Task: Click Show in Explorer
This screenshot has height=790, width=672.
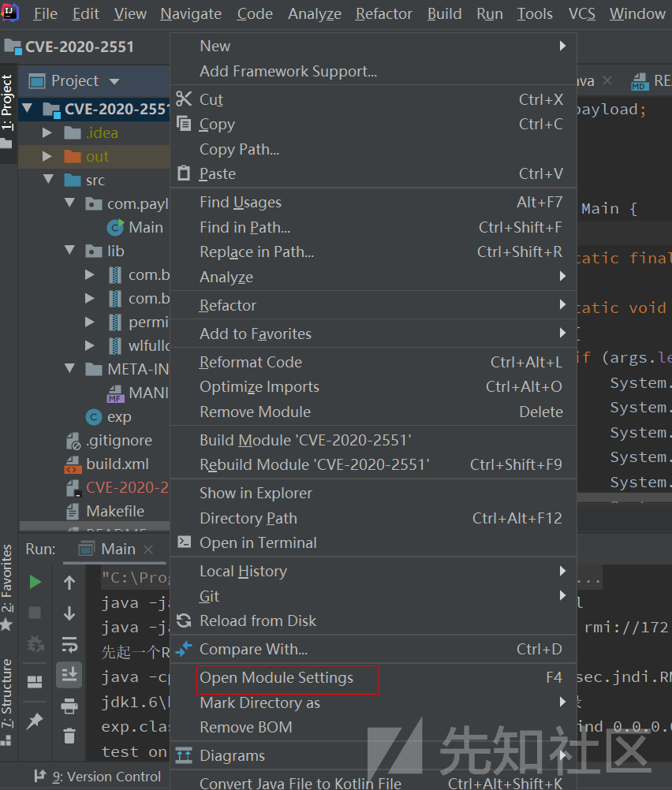Action: [374, 493]
